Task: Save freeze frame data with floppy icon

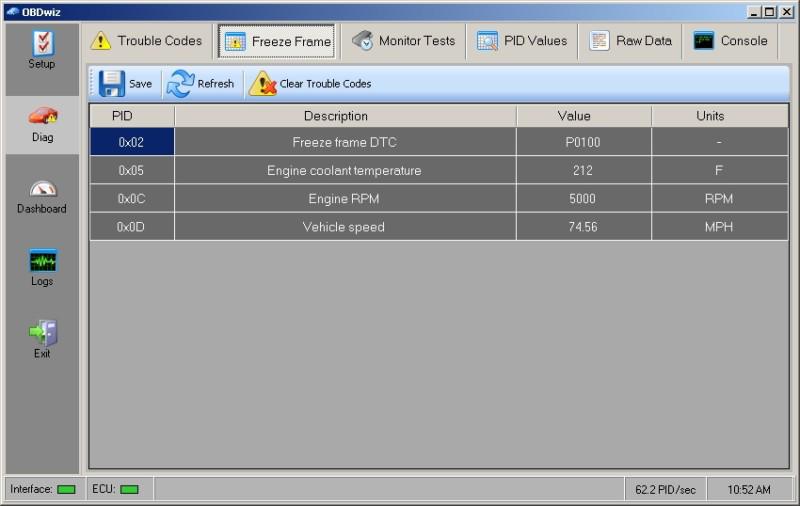Action: pyautogui.click(x=112, y=83)
